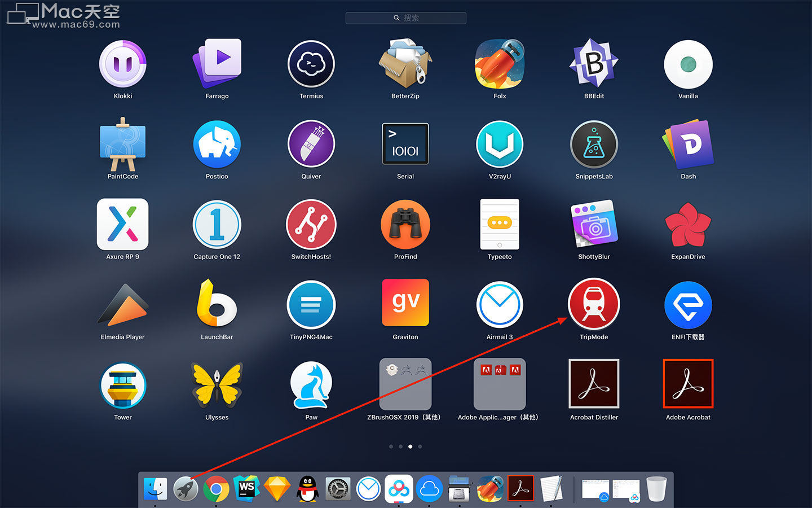
Task: Launch BBEdit
Action: tap(594, 63)
